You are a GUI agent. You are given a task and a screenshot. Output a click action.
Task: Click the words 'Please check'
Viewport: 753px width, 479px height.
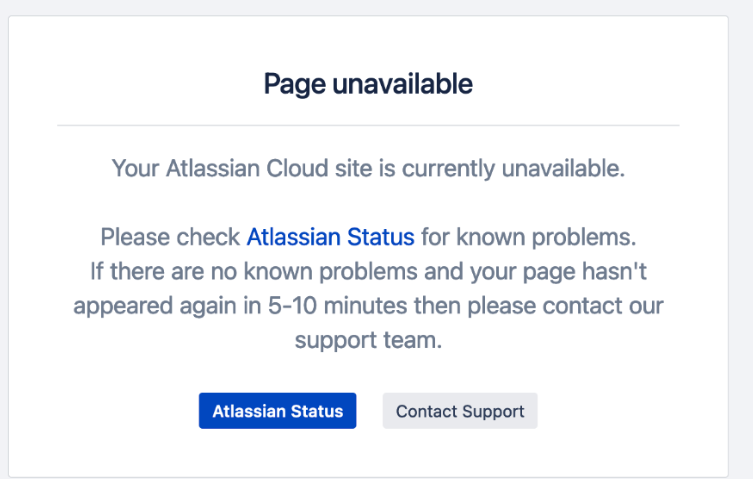[170, 237]
